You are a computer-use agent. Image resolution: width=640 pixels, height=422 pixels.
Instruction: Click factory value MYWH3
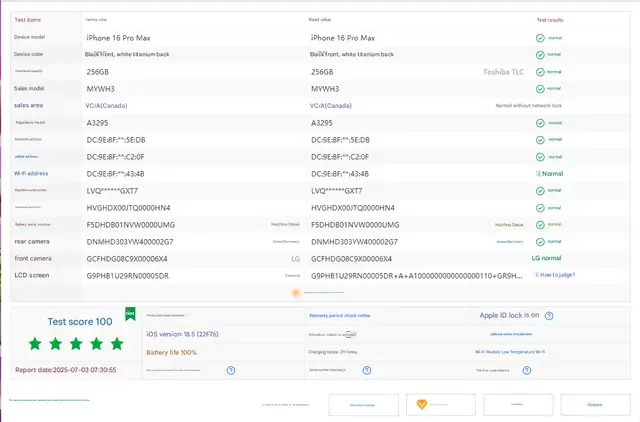coord(100,89)
